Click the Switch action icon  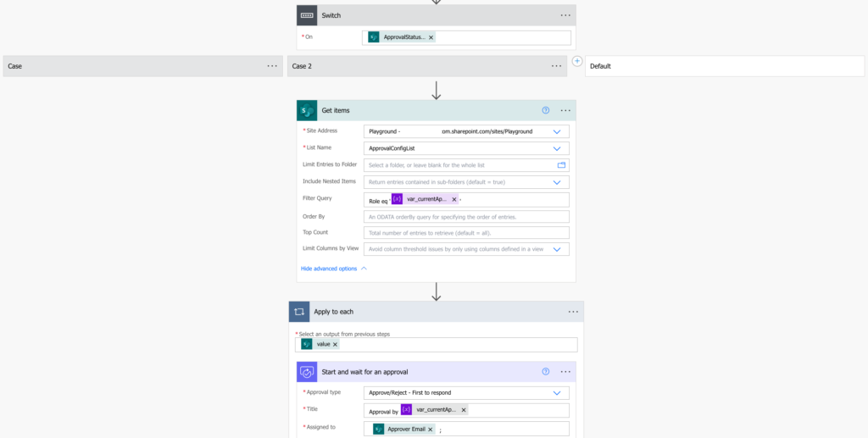(306, 15)
